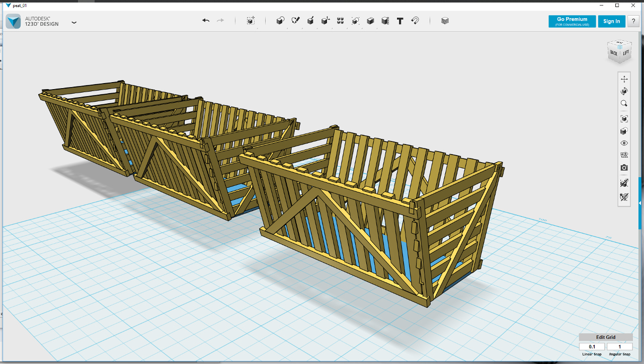Open the Construct tool
This screenshot has width=644, height=364.
click(x=310, y=21)
